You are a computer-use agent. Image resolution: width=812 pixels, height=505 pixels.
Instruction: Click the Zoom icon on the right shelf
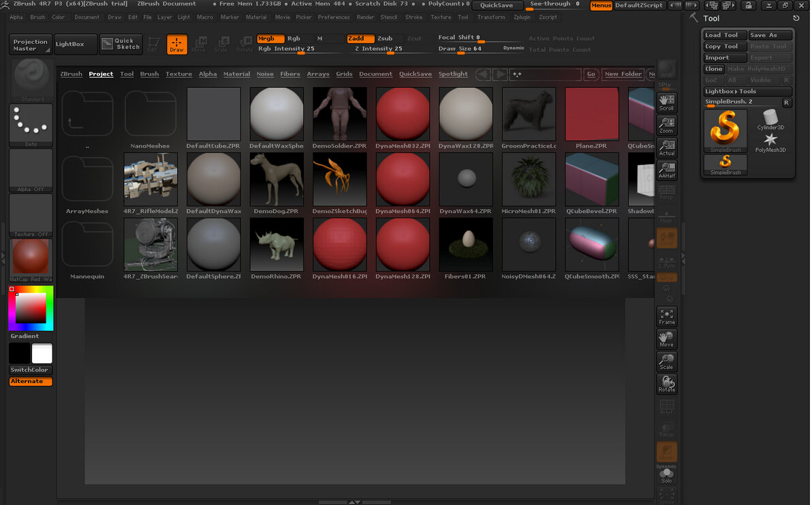(666, 125)
